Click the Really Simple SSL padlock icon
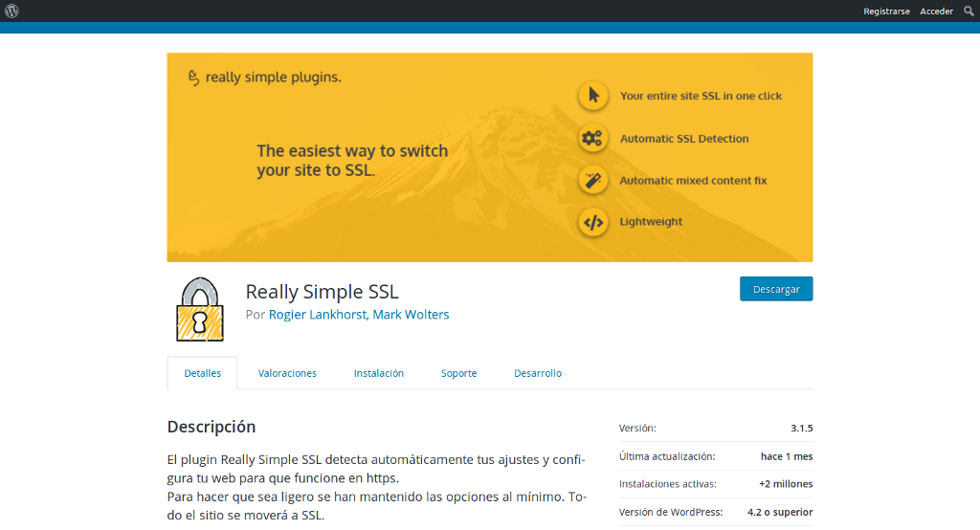 [x=200, y=309]
